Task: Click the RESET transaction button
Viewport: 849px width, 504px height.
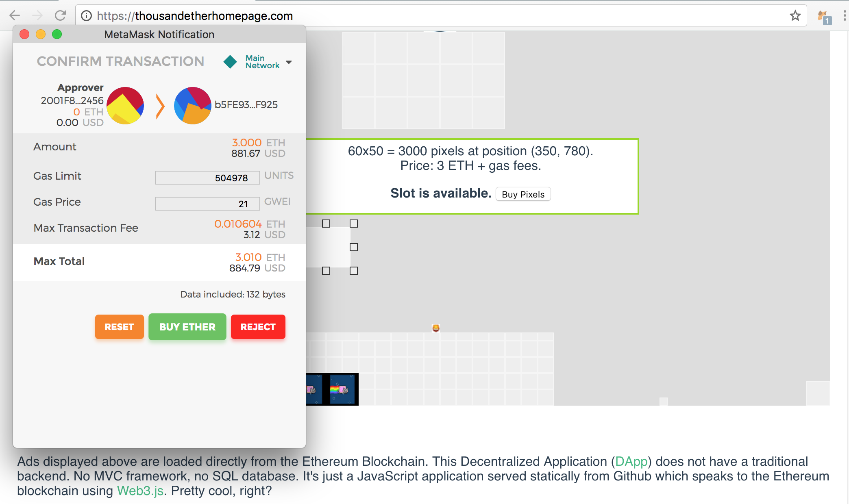Action: 119,326
